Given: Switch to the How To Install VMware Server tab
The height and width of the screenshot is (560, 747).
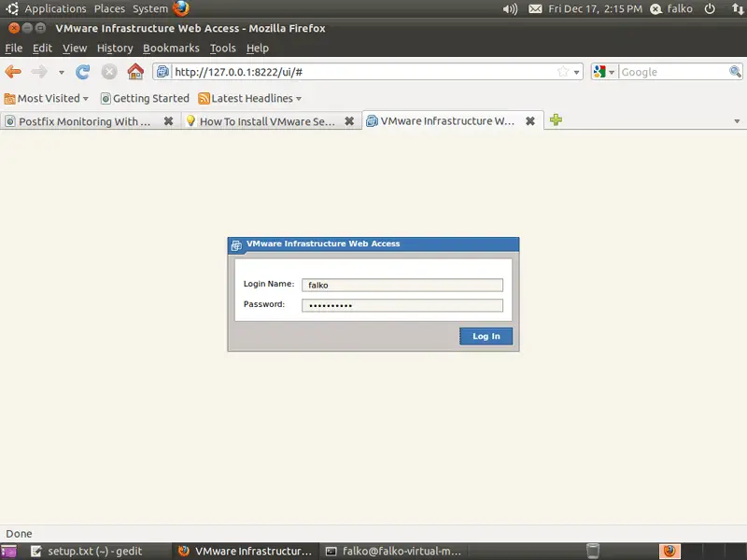Looking at the screenshot, I should pyautogui.click(x=267, y=121).
